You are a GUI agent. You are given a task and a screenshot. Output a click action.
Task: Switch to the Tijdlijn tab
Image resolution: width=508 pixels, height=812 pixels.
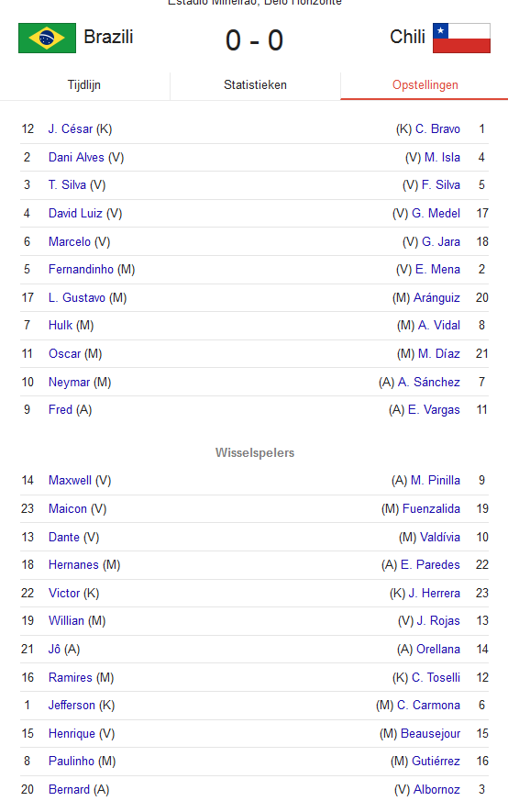click(x=84, y=85)
